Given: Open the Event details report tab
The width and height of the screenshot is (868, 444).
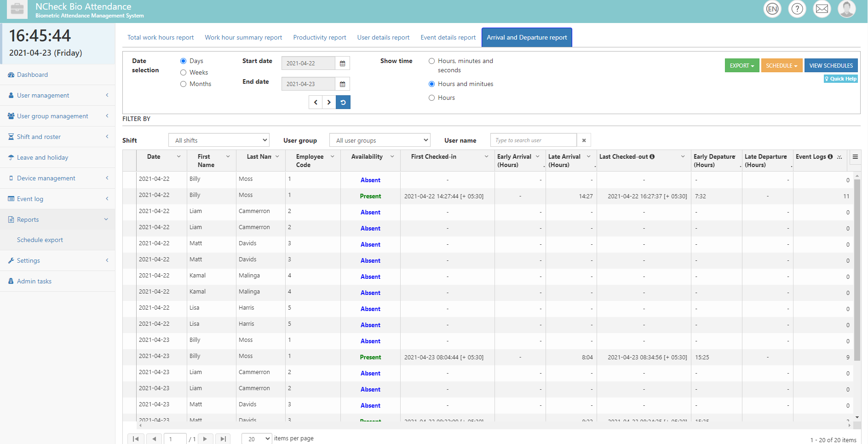Looking at the screenshot, I should coord(448,38).
